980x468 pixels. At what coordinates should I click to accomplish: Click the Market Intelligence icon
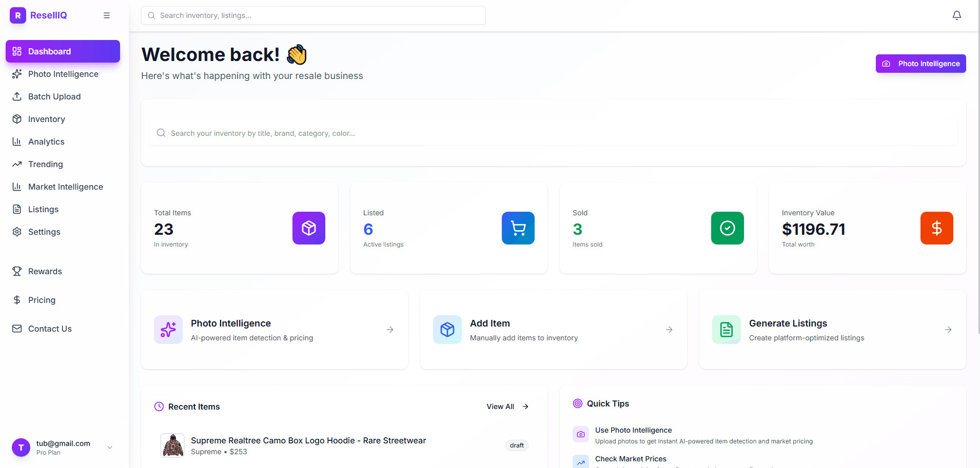[17, 187]
